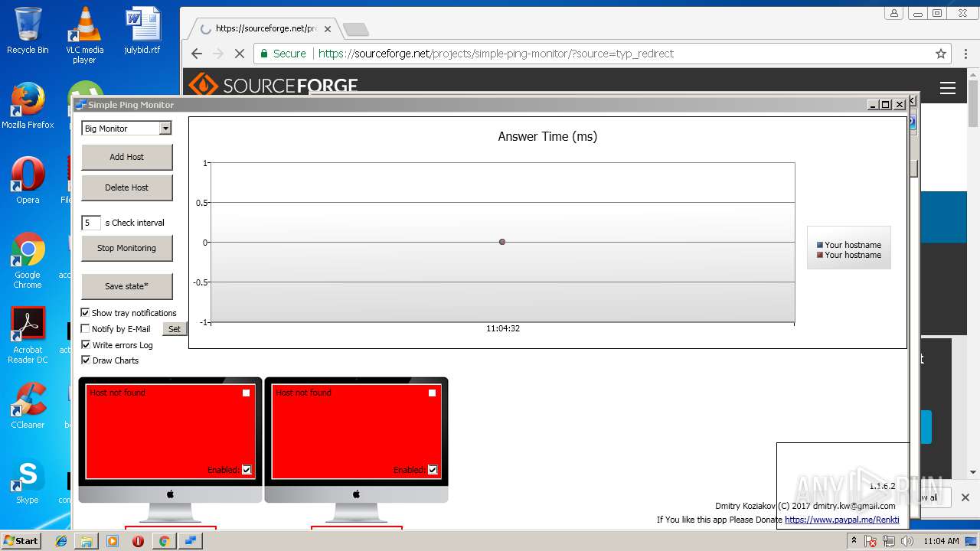Click the Start button

pos(21,541)
